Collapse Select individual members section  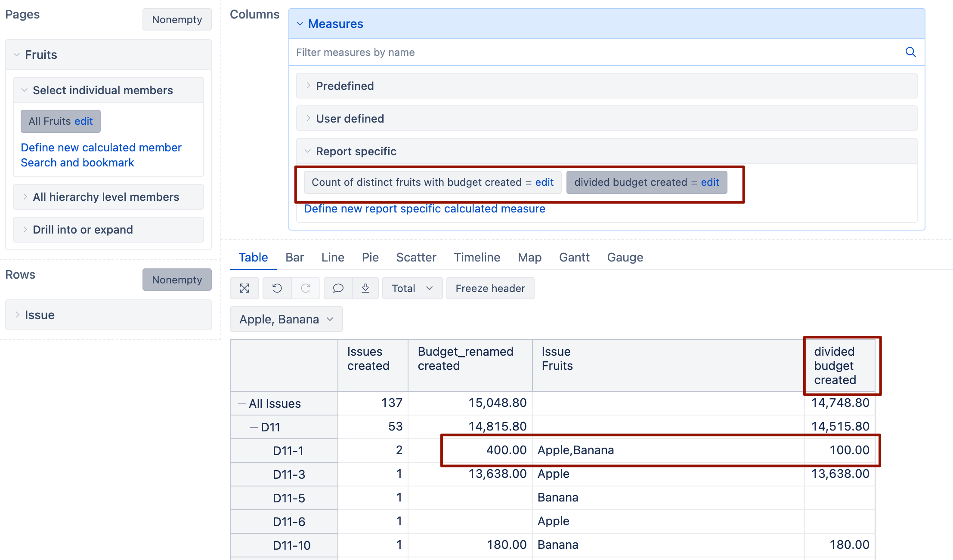coord(108,90)
